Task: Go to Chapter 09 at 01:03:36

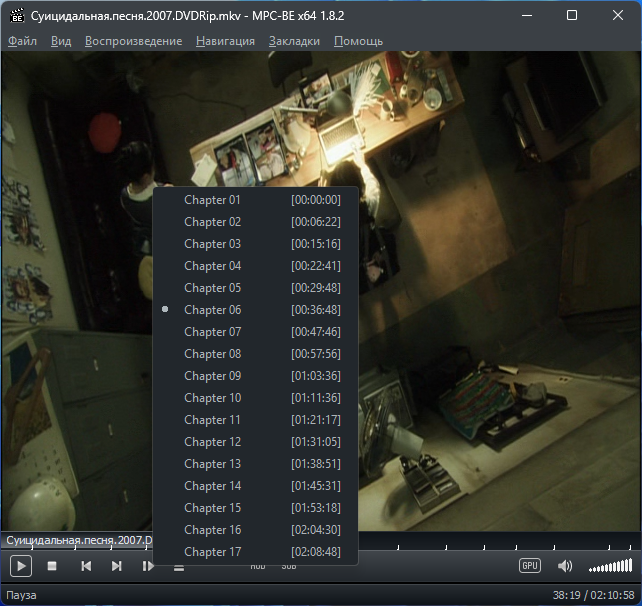Action: [x=255, y=376]
